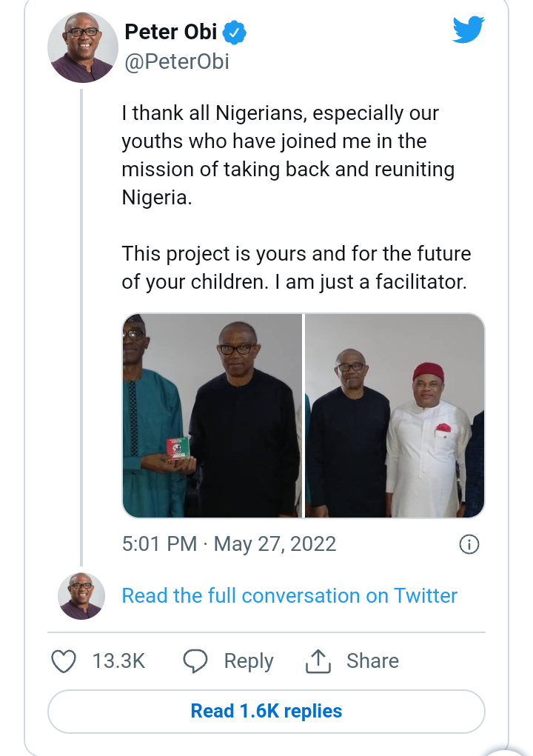Click the 13.3K likes count

[x=118, y=661]
